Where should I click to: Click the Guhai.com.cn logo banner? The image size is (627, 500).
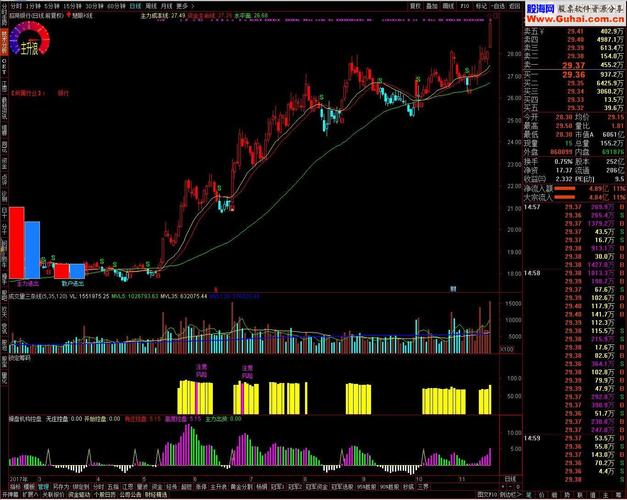[574, 13]
